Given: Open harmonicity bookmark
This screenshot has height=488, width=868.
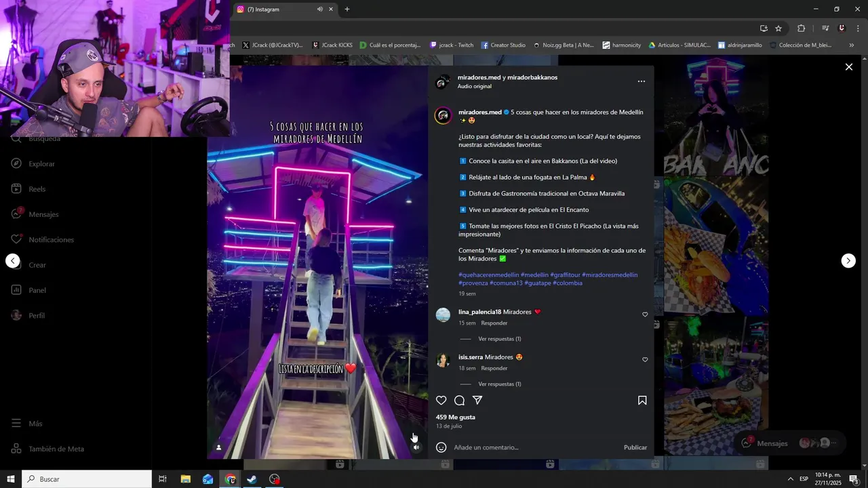Looking at the screenshot, I should tap(622, 45).
